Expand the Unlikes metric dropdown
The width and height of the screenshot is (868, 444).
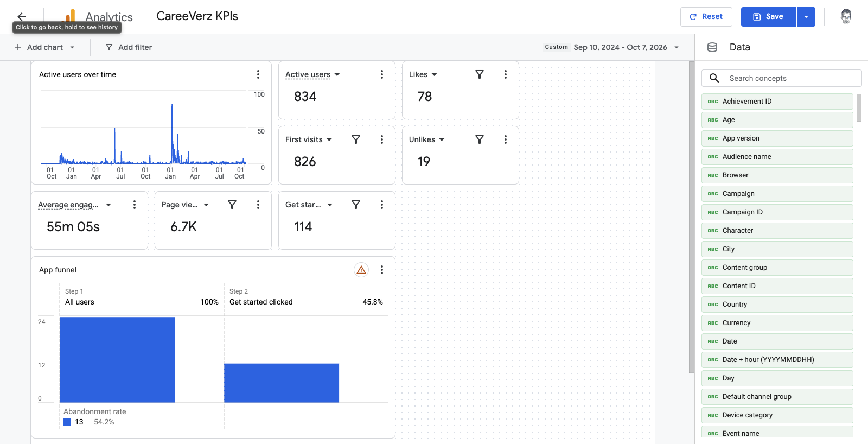[x=442, y=139]
